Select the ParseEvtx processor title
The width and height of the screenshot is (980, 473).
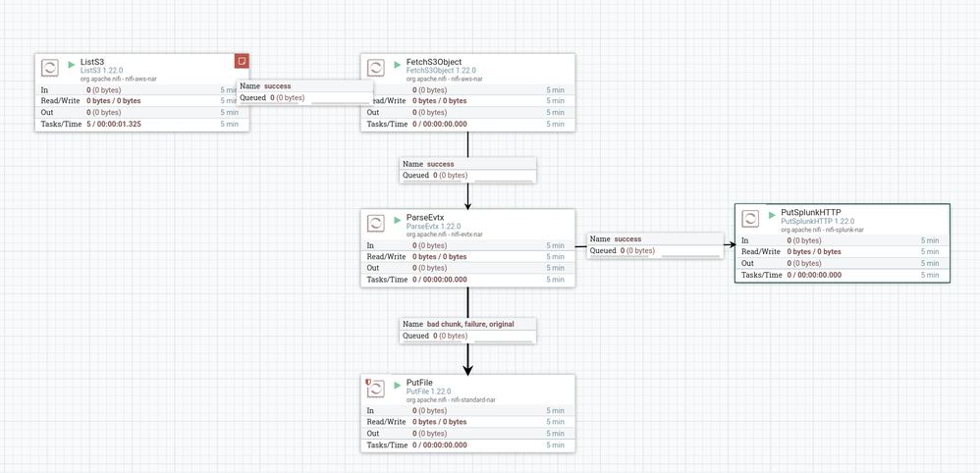[425, 218]
